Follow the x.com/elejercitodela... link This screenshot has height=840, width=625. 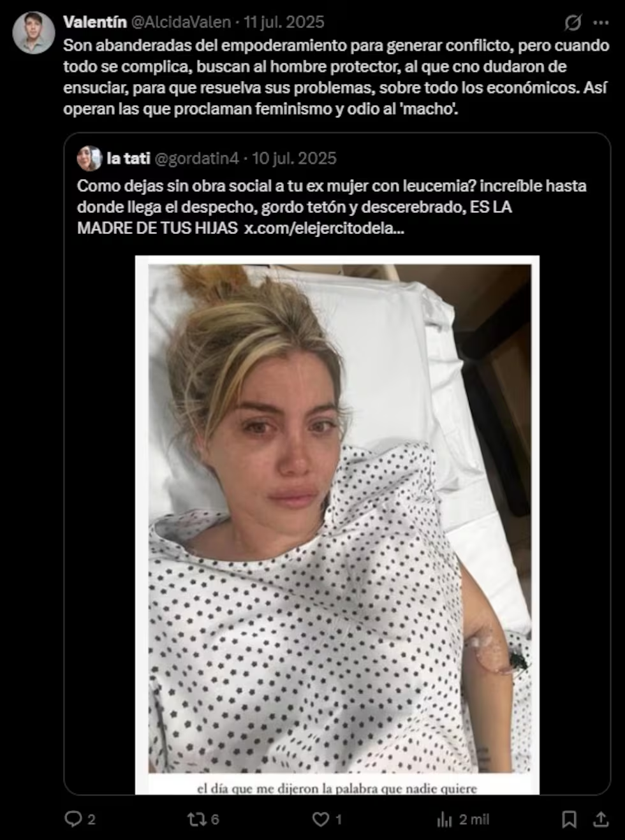325,228
